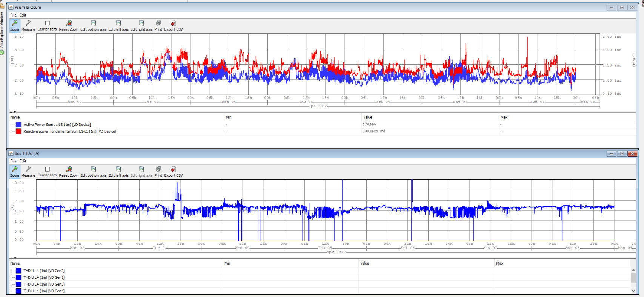
Task: Select Zoom tool in Bus THDu window
Action: pyautogui.click(x=15, y=172)
